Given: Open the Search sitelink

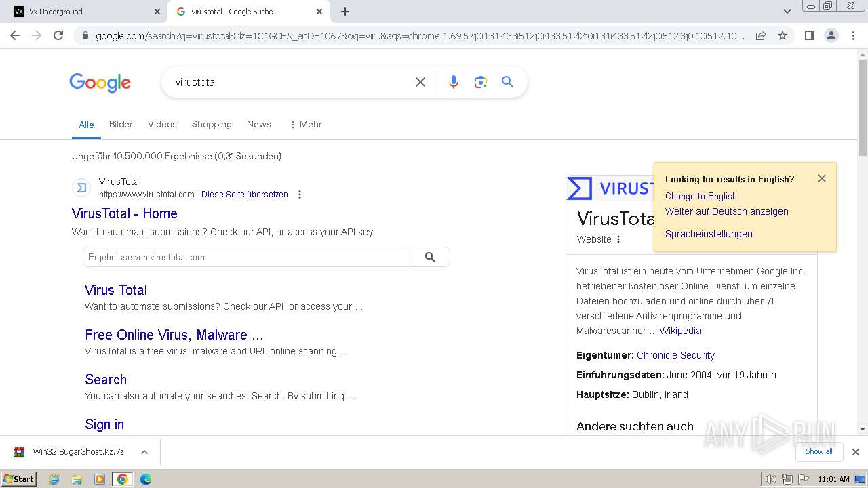Looking at the screenshot, I should click(106, 380).
